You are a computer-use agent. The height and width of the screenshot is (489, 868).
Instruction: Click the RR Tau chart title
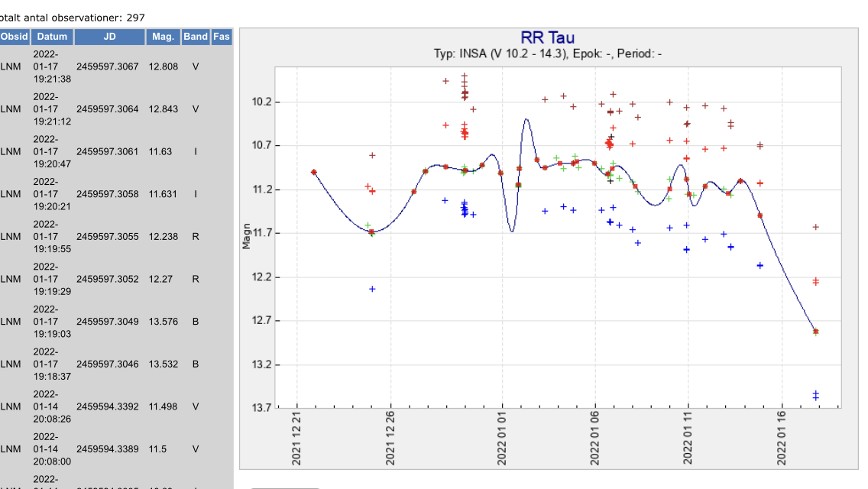click(547, 38)
